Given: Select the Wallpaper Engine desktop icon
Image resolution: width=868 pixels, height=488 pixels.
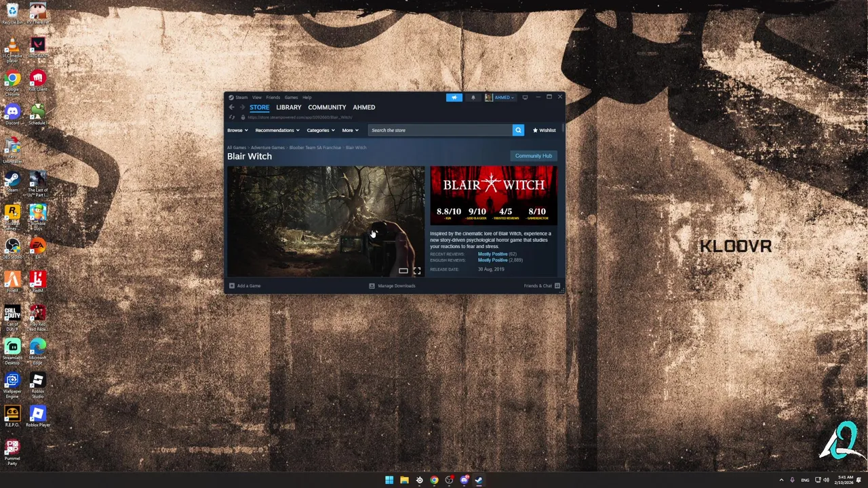Looking at the screenshot, I should (12, 386).
